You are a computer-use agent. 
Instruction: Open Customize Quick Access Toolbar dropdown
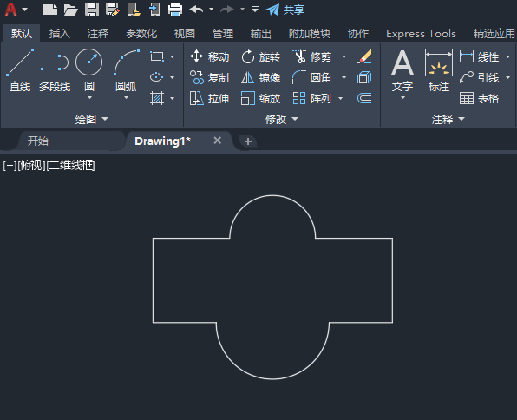[255, 10]
